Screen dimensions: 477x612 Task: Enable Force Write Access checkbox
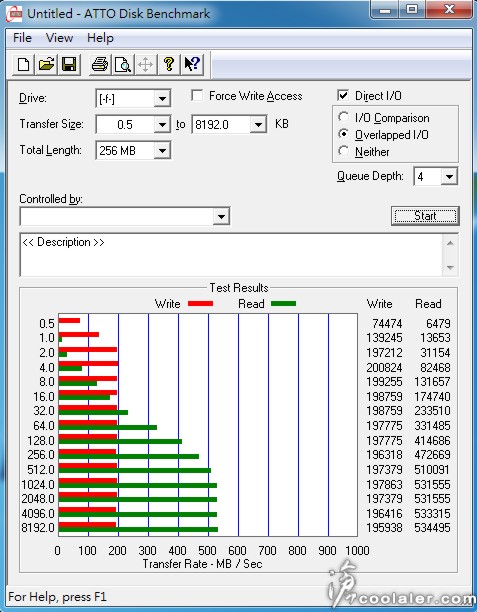click(x=197, y=96)
